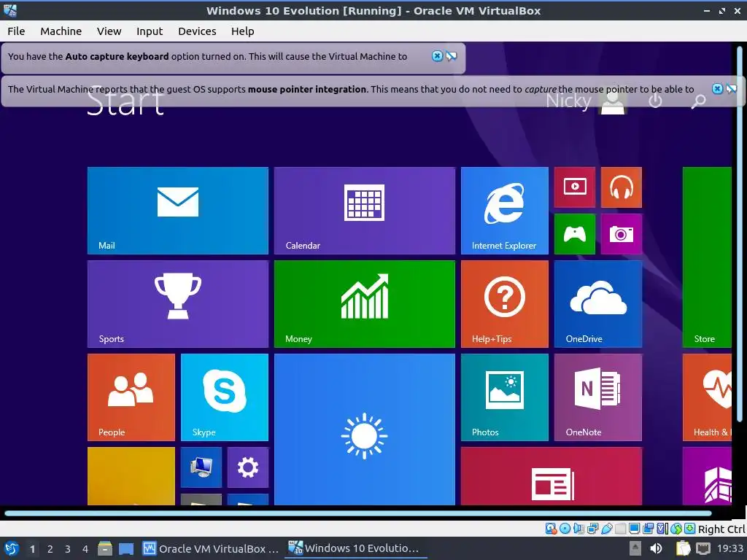
Task: Open the Weather sun tile
Action: pos(365,429)
